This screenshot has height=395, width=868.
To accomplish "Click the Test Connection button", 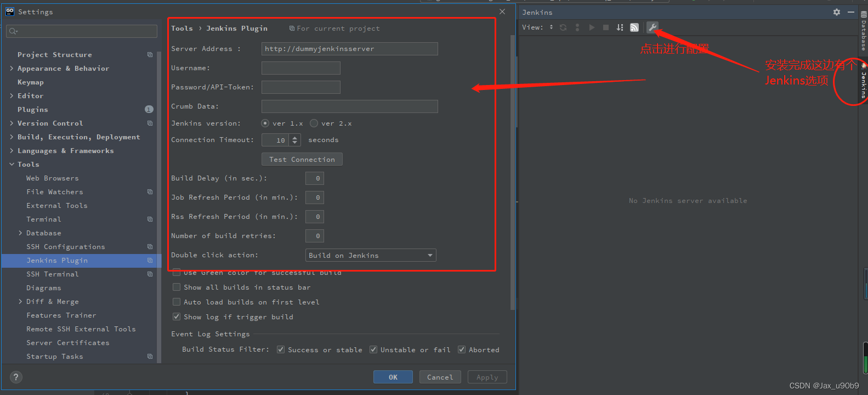I will tap(302, 159).
